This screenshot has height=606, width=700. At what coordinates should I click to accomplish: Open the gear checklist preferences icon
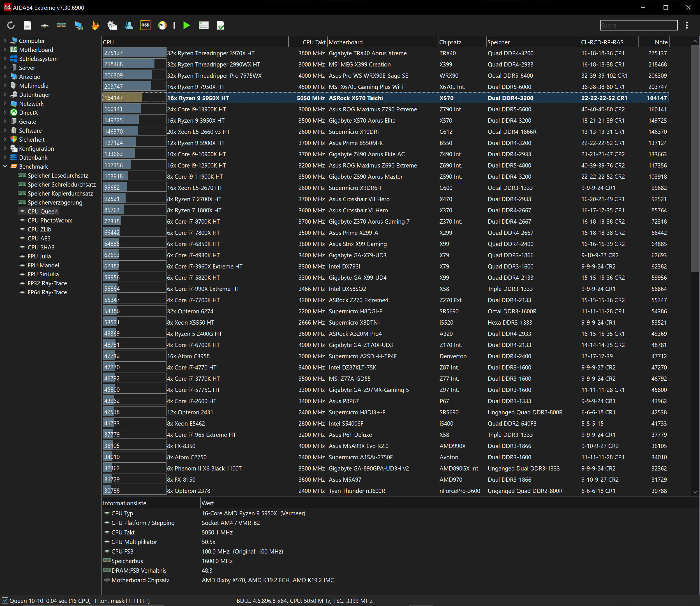(x=112, y=25)
